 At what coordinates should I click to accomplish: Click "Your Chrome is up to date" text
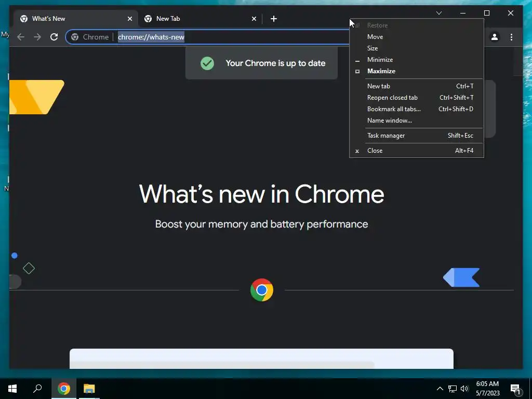pos(275,63)
